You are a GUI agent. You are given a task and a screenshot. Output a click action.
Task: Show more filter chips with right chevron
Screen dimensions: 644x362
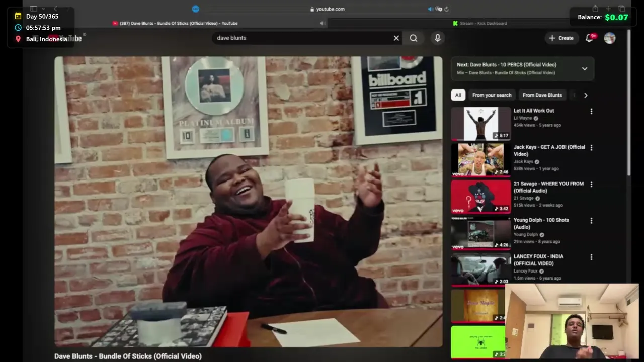(x=586, y=95)
